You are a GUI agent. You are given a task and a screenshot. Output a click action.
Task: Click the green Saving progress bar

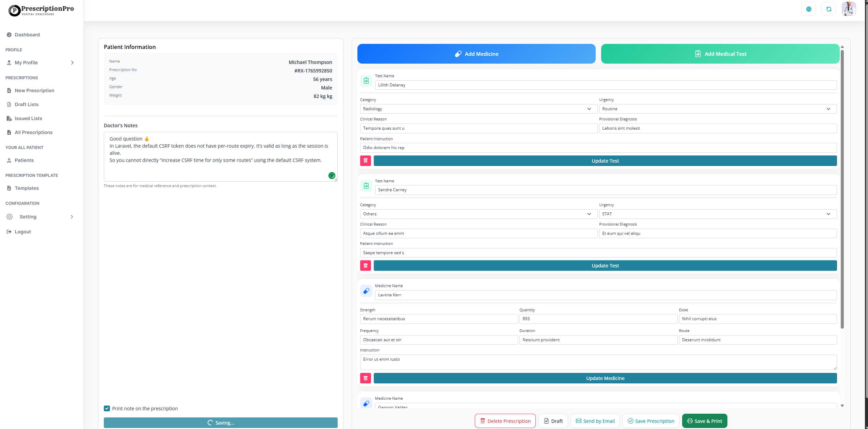220,423
